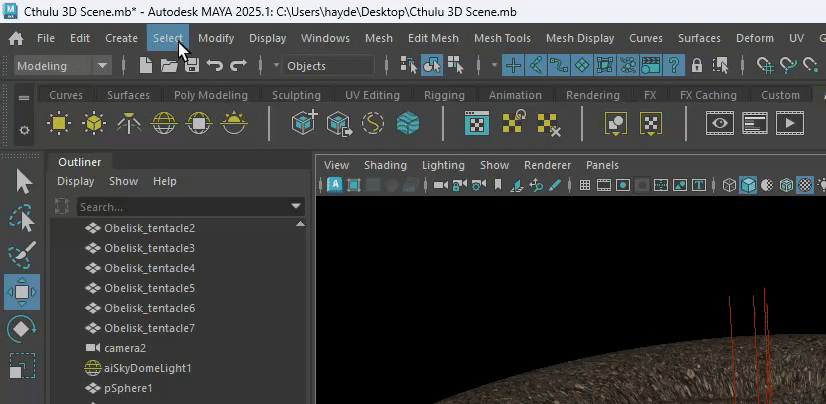The height and width of the screenshot is (404, 826).
Task: Toggle the curves selection mask icon
Action: tap(559, 66)
